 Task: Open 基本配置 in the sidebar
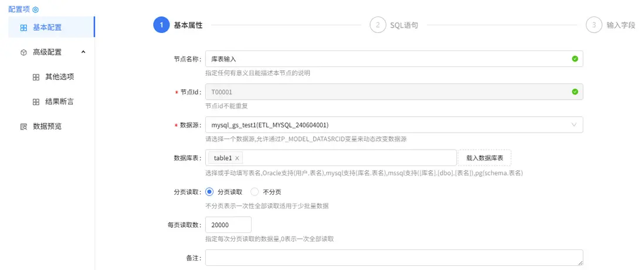[52, 28]
